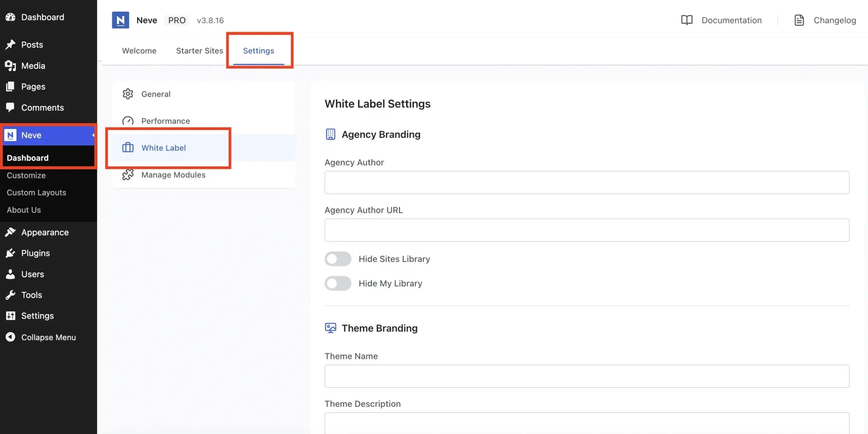Click the Performance gauge icon

[x=128, y=121]
